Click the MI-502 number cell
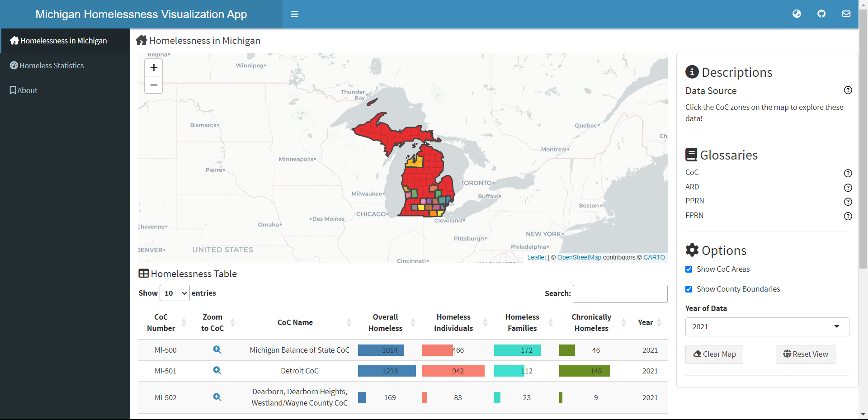868x420 pixels. [165, 397]
